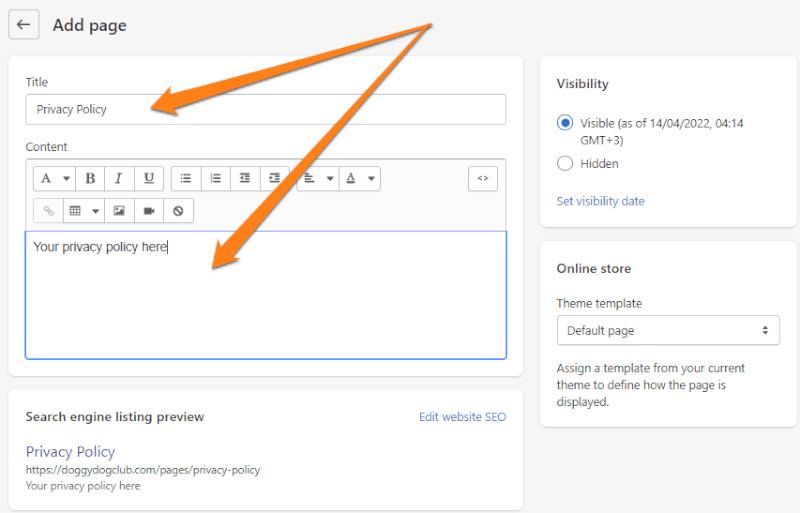Click inside the Content text area
800x513 pixels.
point(266,295)
